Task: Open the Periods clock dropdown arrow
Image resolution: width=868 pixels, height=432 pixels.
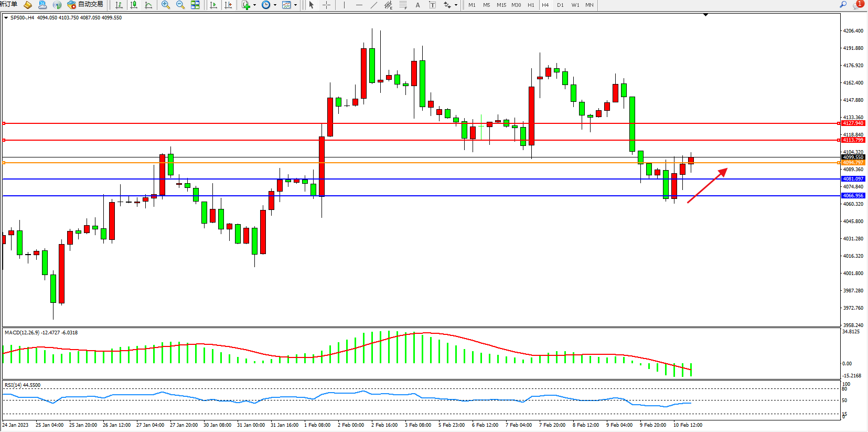Action: [x=275, y=5]
